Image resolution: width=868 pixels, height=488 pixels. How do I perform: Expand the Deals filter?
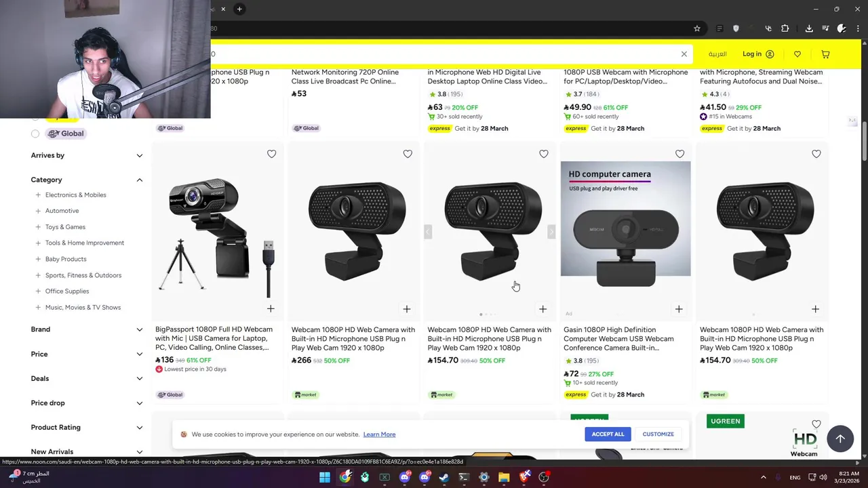[x=87, y=378]
